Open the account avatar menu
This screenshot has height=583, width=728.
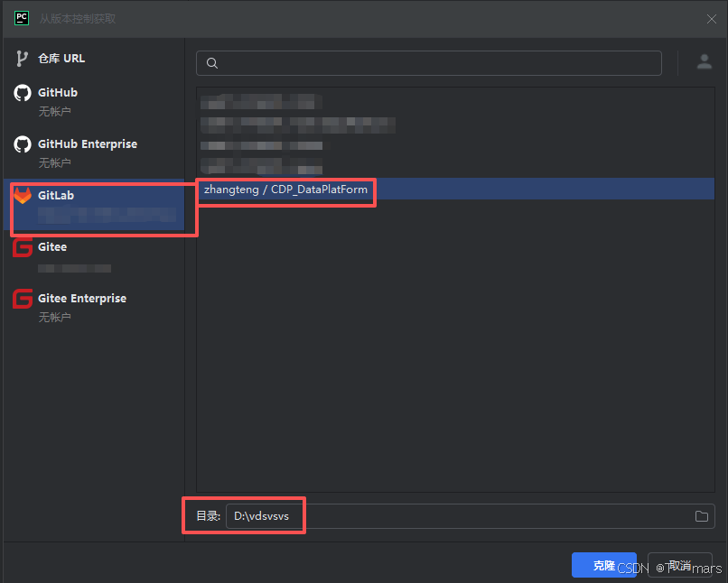[x=705, y=61]
